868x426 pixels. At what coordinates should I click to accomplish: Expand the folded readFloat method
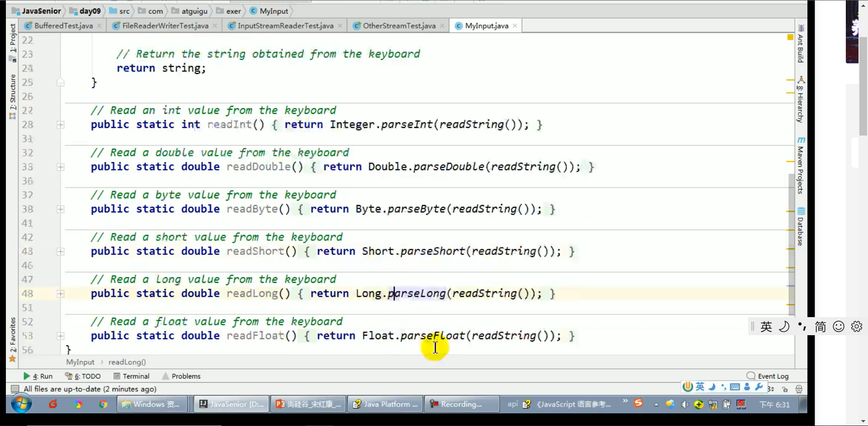[x=61, y=336]
